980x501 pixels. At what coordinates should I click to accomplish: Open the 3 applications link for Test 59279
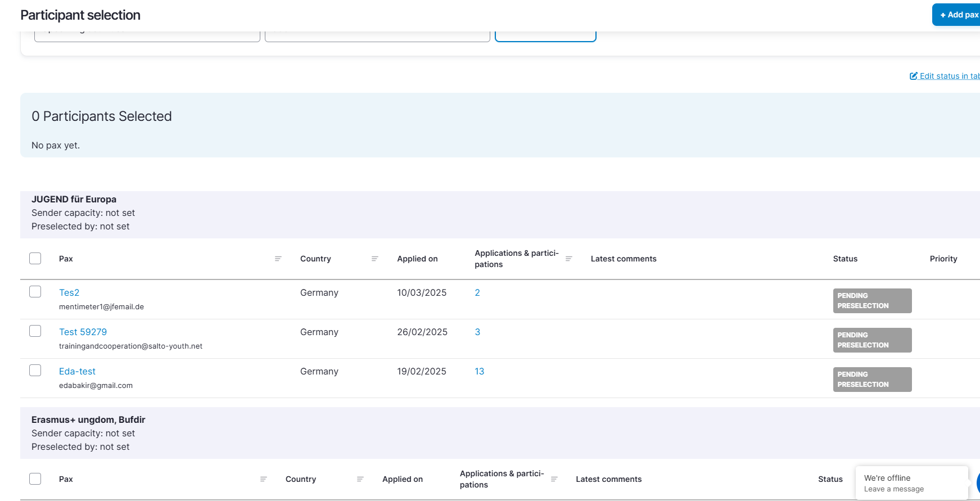(477, 332)
